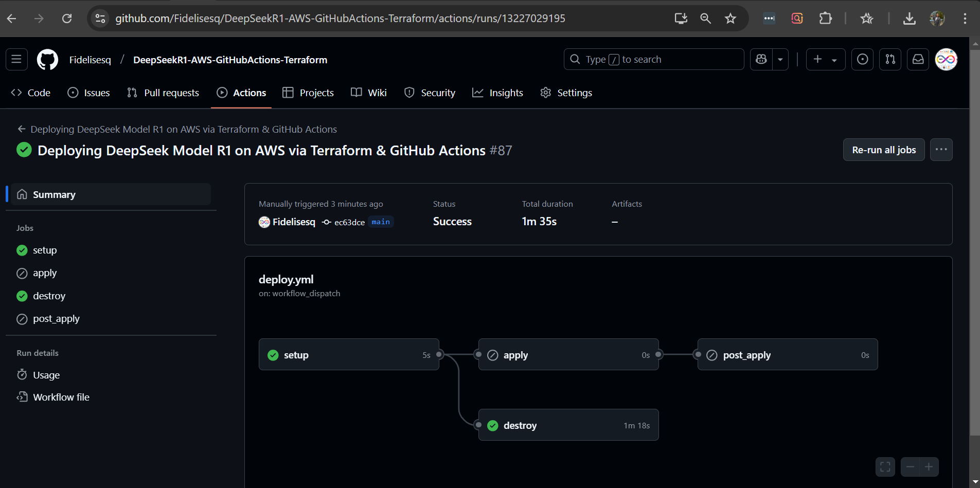Viewport: 980px width, 488px height.
Task: Click the address bar URL
Action: 340,19
